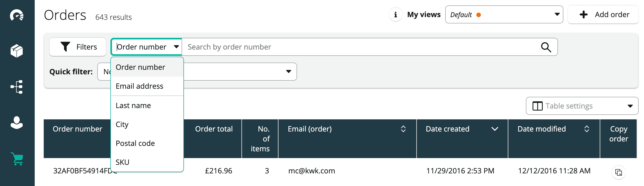Toggle Date created sort direction
Image resolution: width=644 pixels, height=186 pixels.
coord(495,129)
